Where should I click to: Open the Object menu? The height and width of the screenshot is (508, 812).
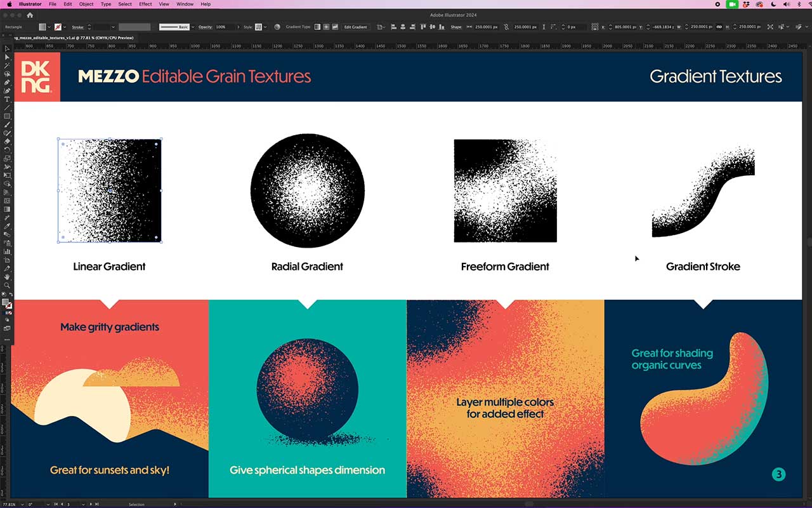pyautogui.click(x=86, y=4)
